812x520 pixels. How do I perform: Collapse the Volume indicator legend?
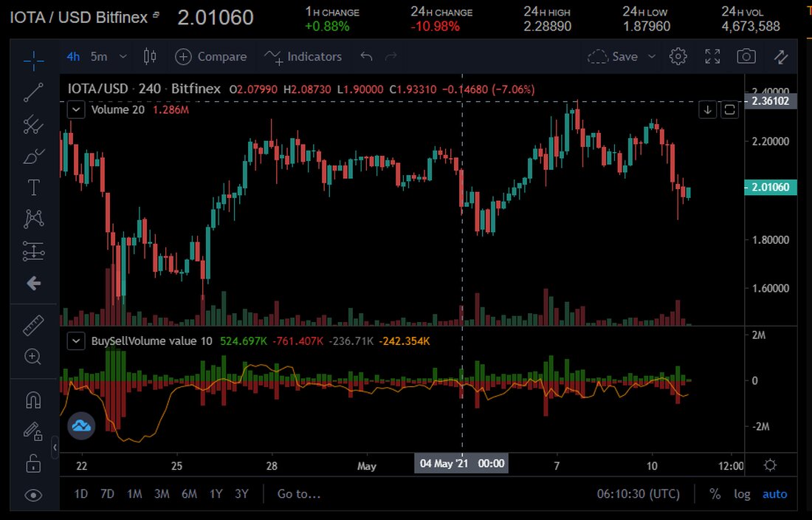76,110
